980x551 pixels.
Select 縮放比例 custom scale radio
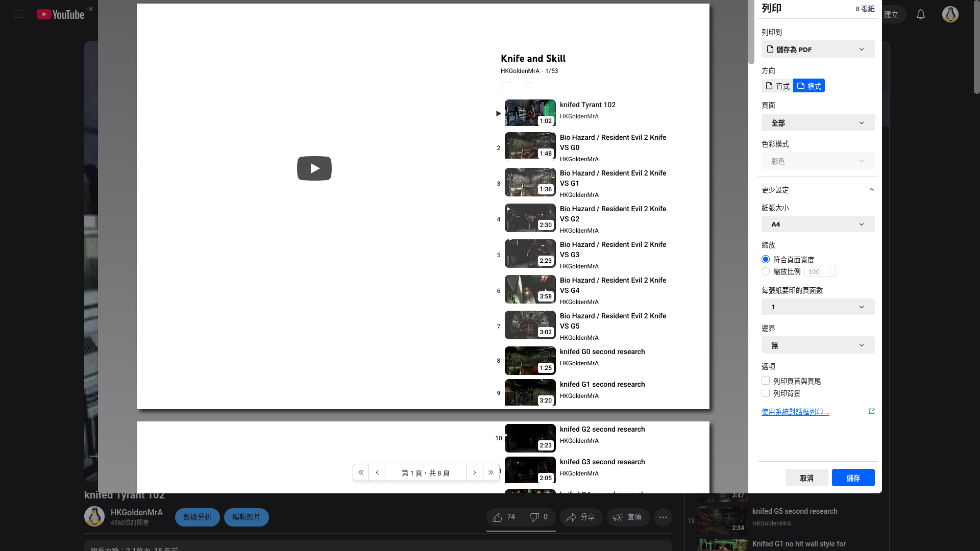[x=766, y=271]
